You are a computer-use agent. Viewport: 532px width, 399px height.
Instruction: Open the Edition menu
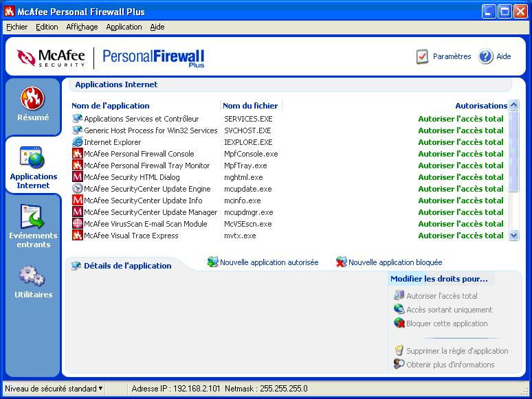coord(47,27)
